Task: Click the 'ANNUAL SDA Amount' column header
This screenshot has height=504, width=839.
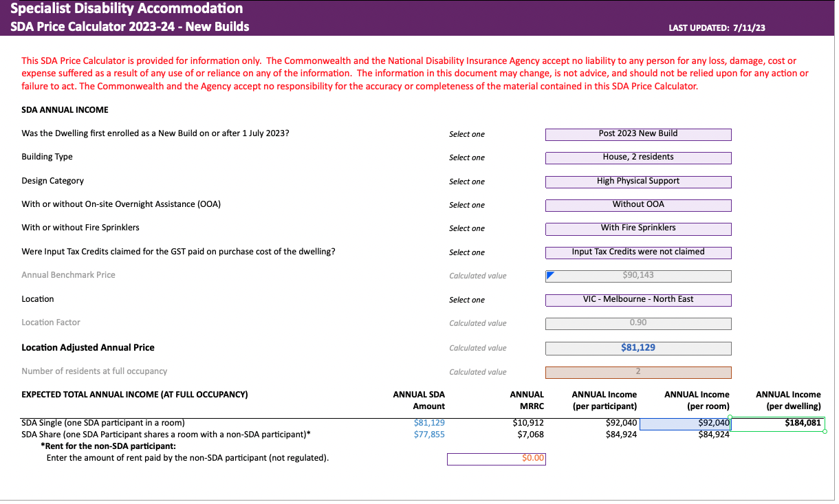Action: [419, 400]
